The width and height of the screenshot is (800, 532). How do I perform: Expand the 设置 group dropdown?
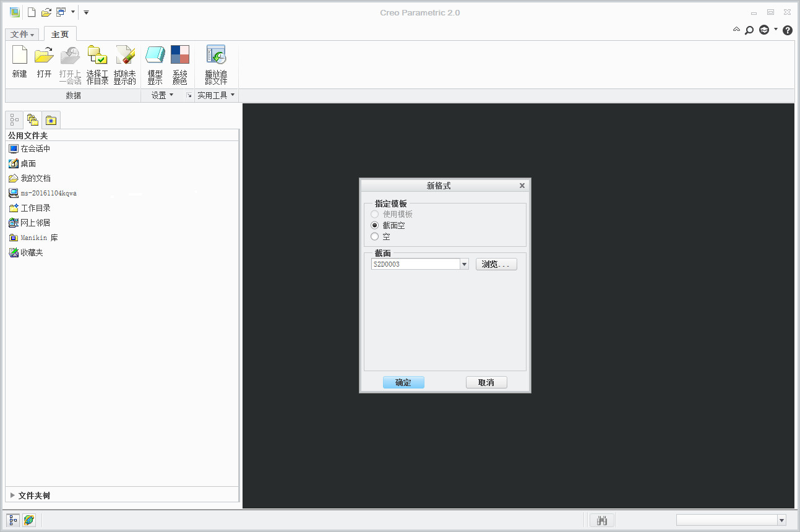[x=163, y=95]
